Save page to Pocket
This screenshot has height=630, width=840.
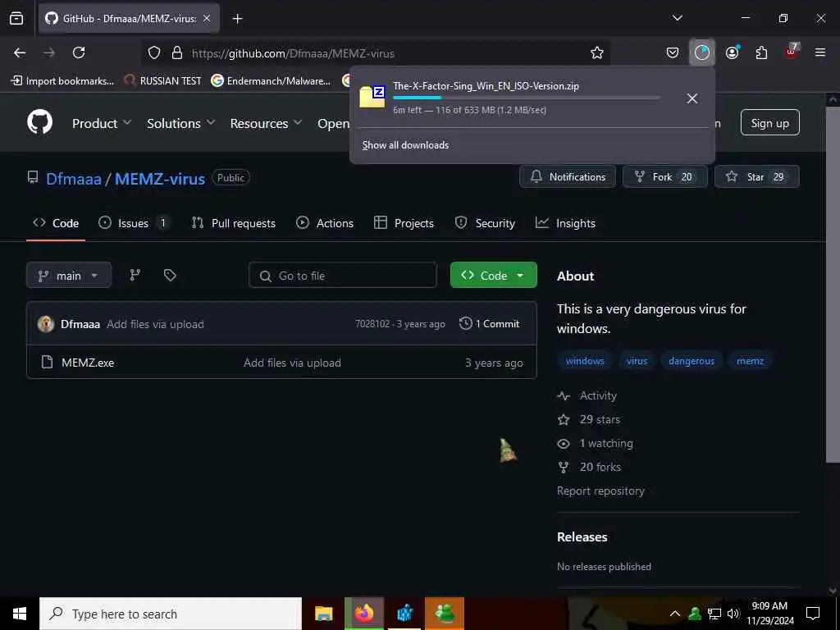tap(673, 52)
